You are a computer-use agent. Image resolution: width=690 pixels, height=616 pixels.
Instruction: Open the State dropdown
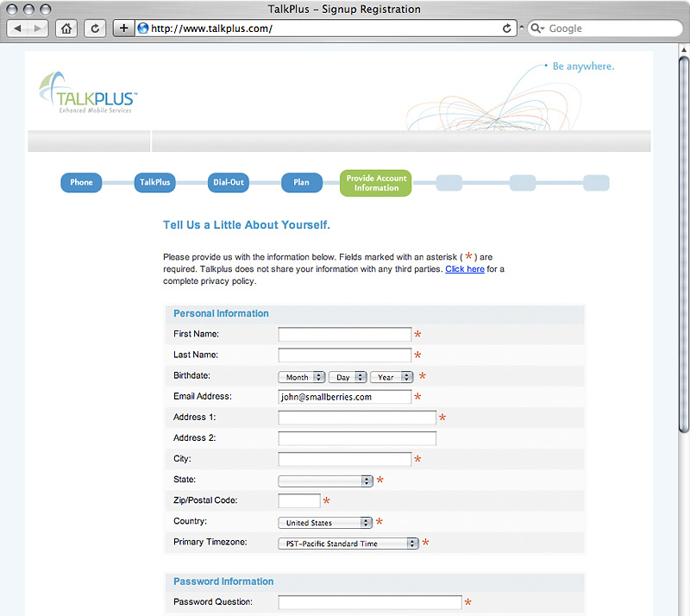[x=326, y=481]
